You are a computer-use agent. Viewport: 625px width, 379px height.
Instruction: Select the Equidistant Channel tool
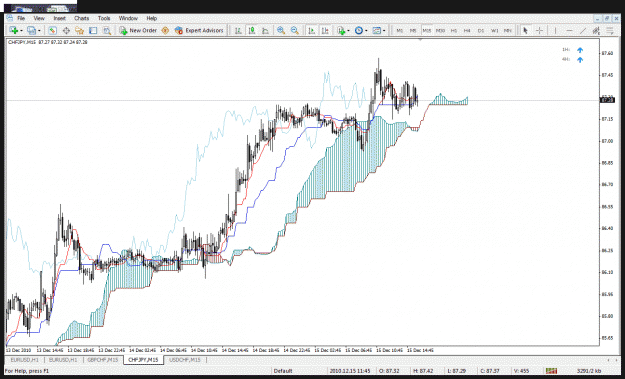pos(596,30)
